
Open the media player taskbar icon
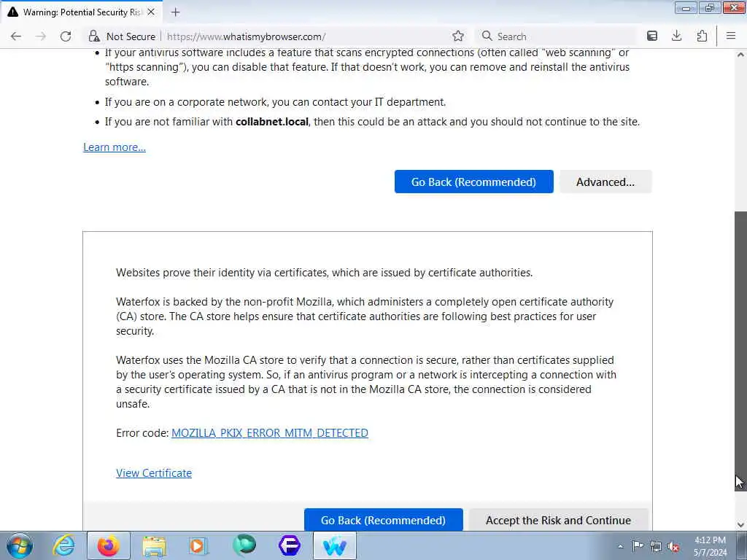point(198,545)
